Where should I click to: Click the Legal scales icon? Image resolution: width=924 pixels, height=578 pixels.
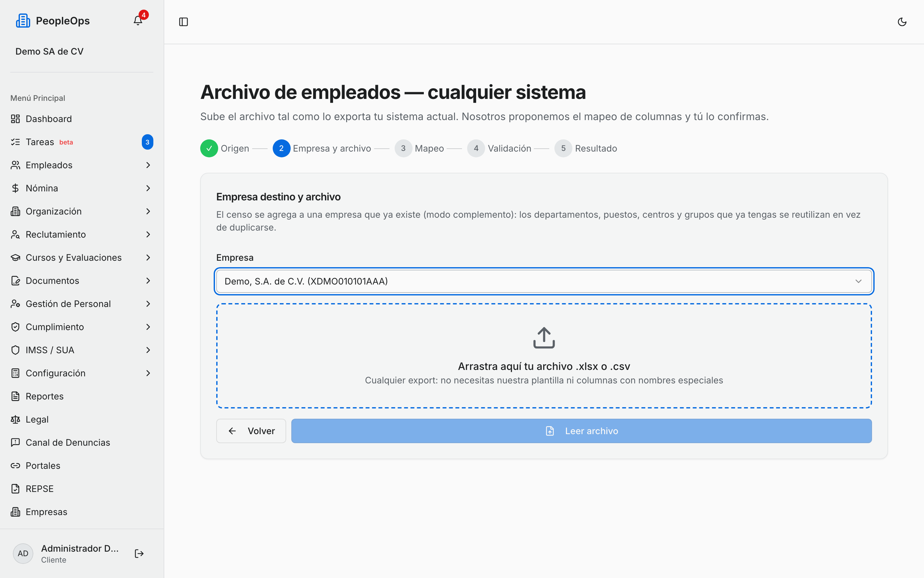[x=15, y=419]
